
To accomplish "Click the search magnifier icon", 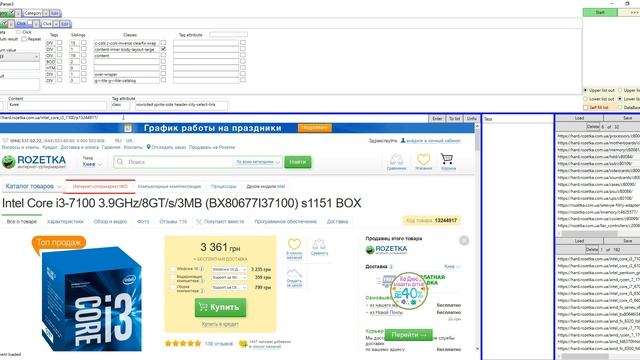I will click(x=120, y=162).
